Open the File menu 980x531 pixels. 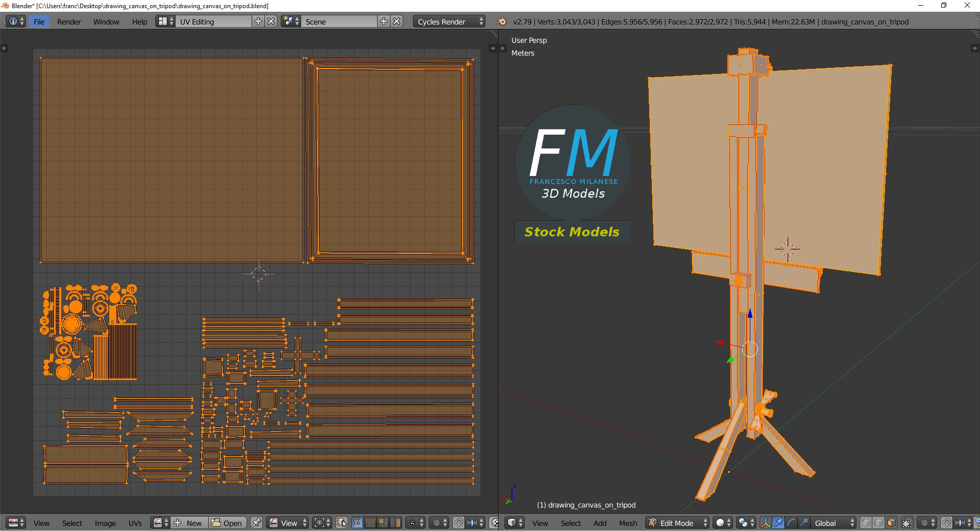(x=39, y=21)
